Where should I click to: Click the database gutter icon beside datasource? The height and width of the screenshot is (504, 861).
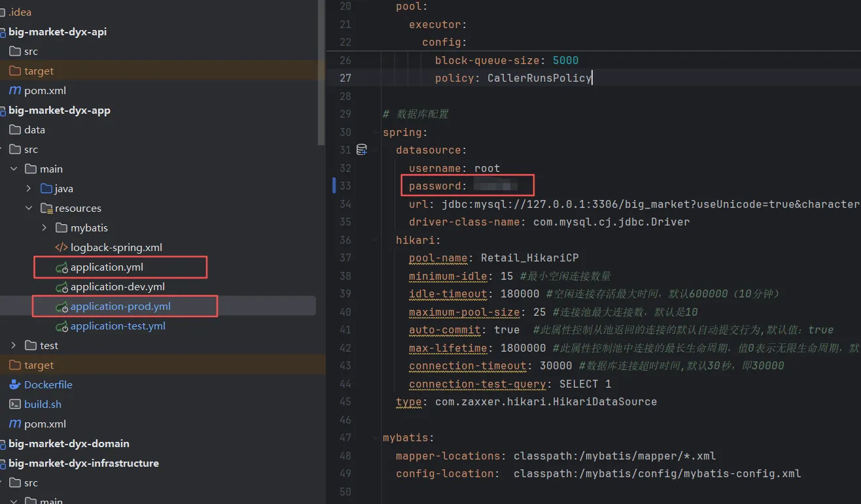tap(361, 150)
